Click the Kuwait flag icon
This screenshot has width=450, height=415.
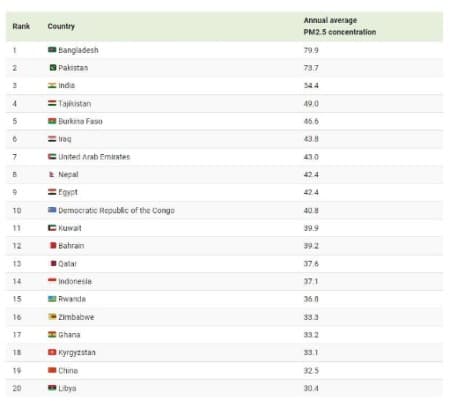pos(52,228)
